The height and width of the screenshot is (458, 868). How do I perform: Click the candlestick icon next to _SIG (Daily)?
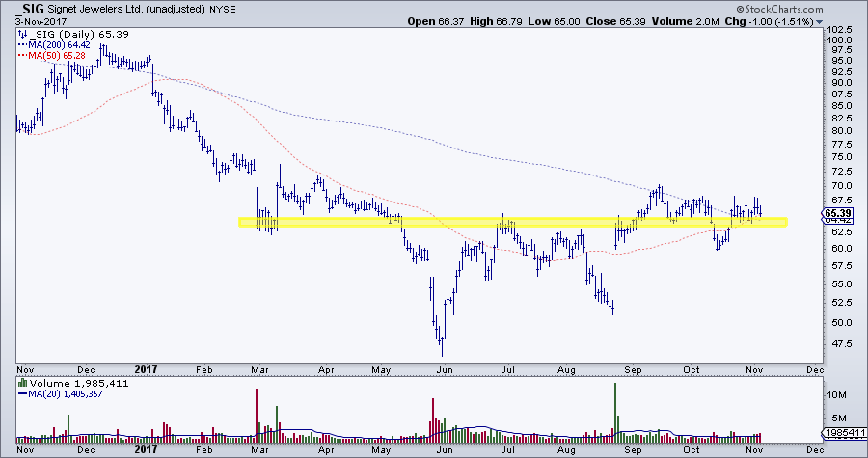point(21,33)
